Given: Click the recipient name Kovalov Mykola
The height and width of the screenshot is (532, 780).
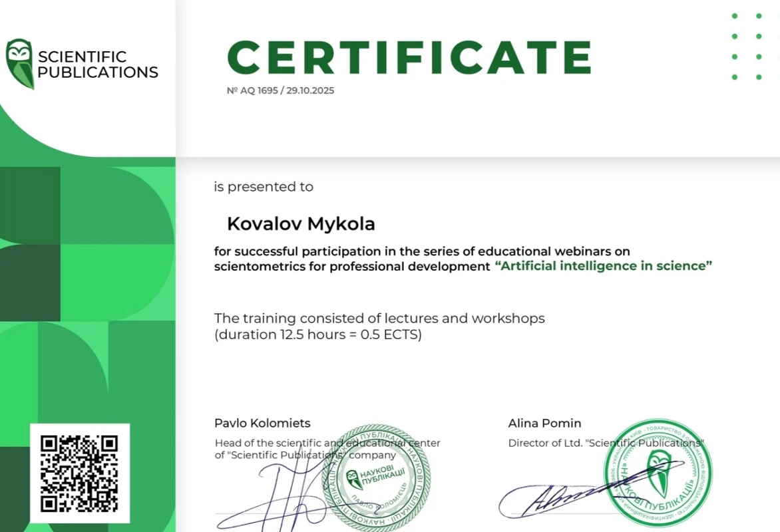Looking at the screenshot, I should coord(301,224).
